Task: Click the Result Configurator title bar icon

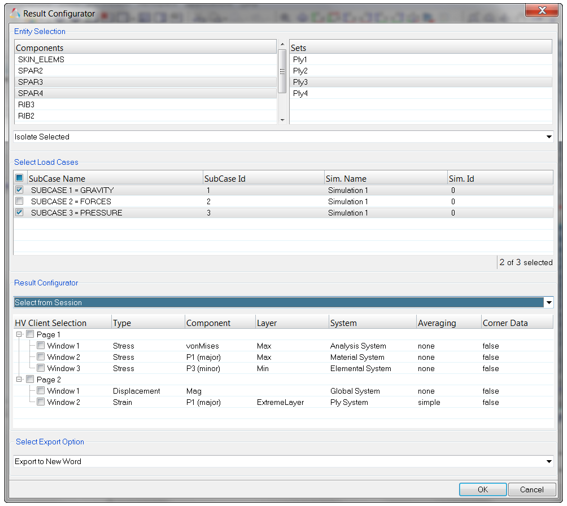Action: point(15,14)
